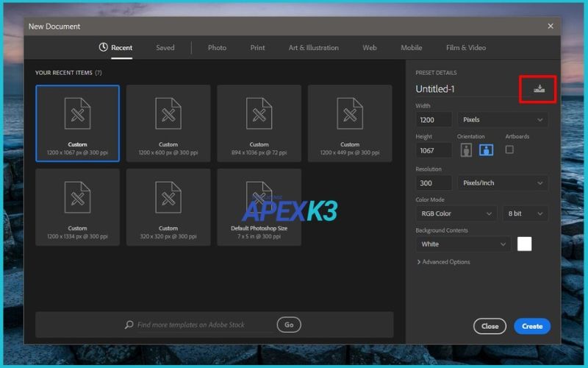Enable the Artboards checkbox
Image resolution: width=588 pixels, height=368 pixels.
pos(509,149)
